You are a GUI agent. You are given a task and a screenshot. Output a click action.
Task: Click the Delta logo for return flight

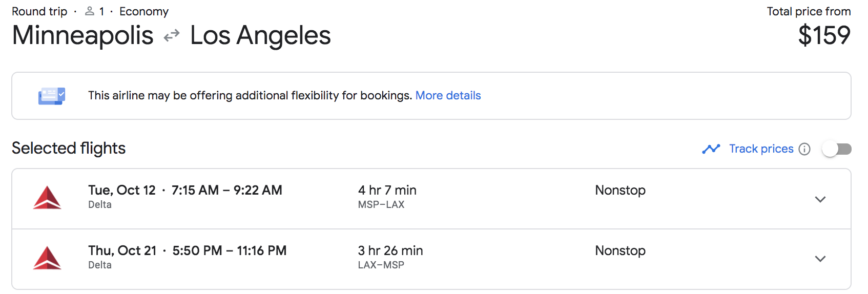pyautogui.click(x=47, y=258)
